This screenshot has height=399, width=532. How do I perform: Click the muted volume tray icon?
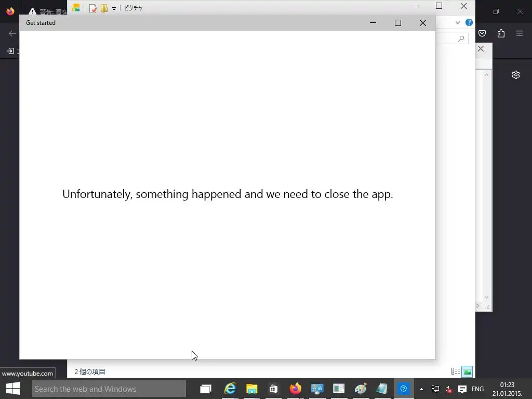(x=448, y=389)
